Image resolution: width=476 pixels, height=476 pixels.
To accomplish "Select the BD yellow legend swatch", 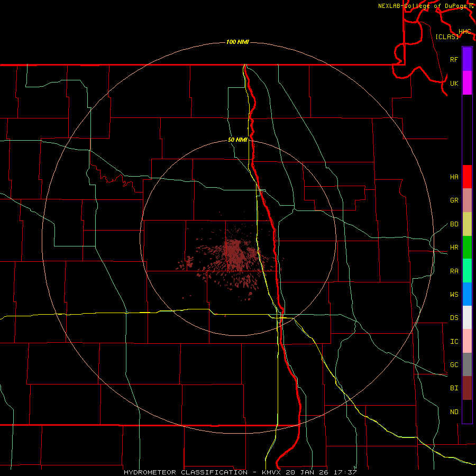I will pos(467,224).
